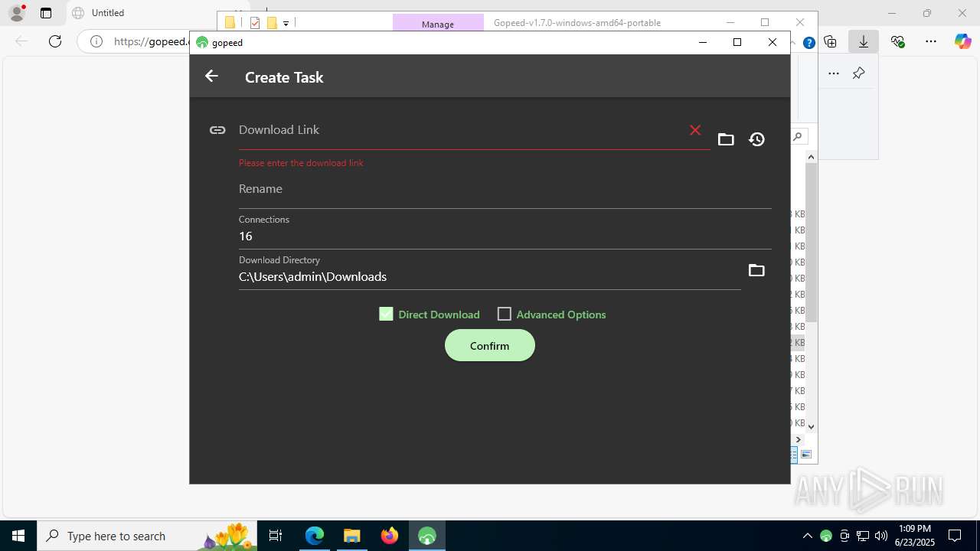Open Edge Collections icon
980x551 pixels.
[x=830, y=41]
